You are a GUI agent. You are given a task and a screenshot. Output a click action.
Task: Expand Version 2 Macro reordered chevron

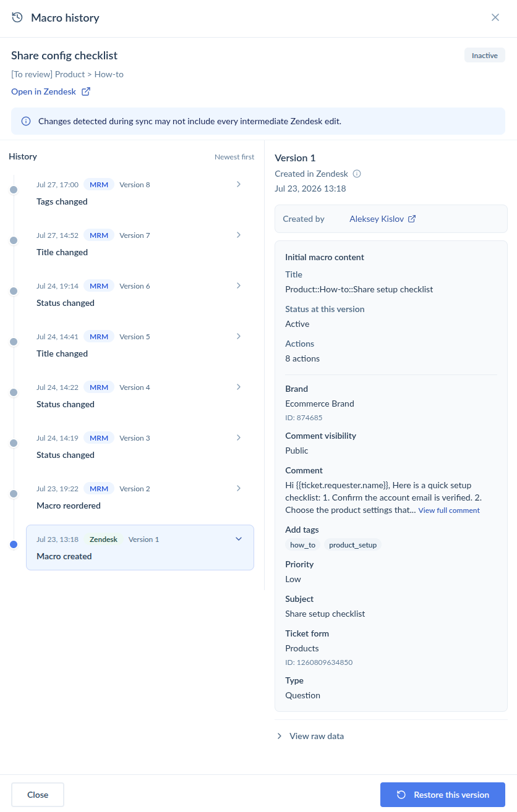239,488
